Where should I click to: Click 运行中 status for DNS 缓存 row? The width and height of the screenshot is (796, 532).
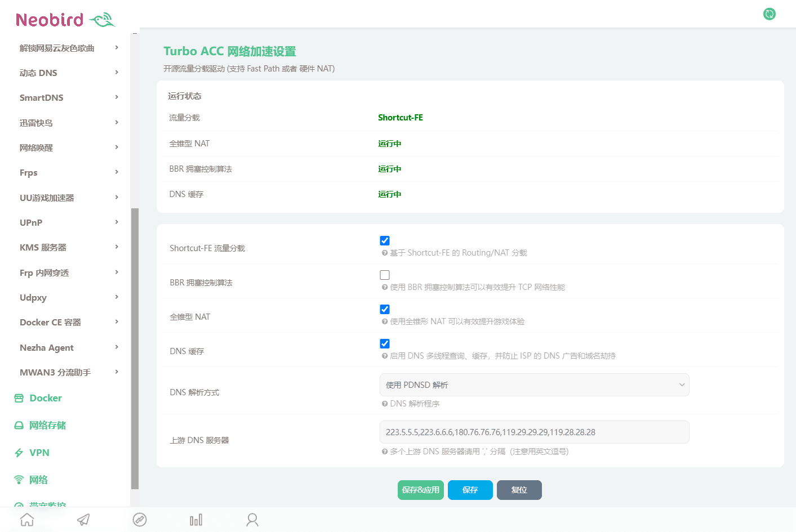coord(390,194)
